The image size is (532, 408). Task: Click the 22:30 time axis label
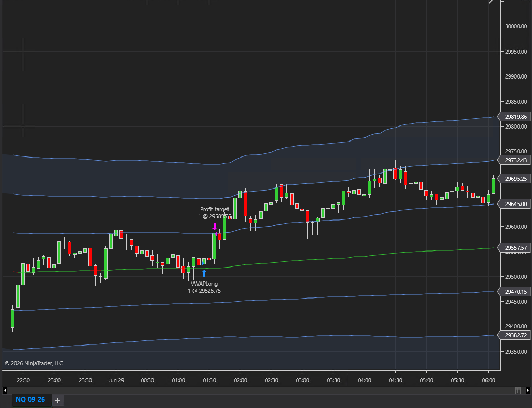23,380
